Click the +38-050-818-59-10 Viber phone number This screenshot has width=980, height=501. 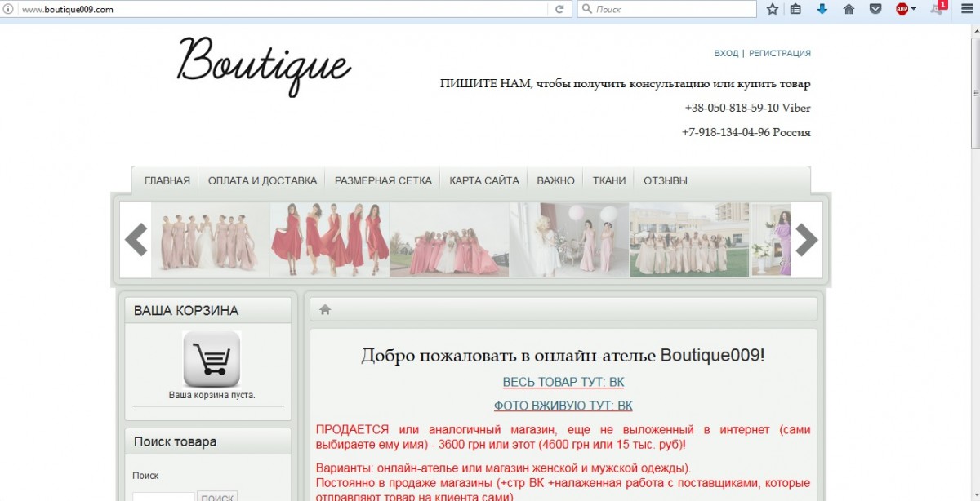coord(747,108)
